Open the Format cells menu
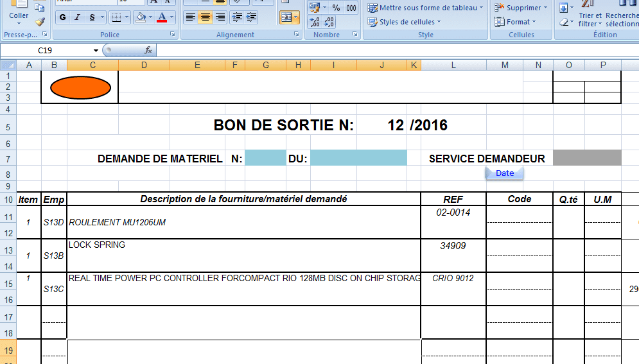The width and height of the screenshot is (639, 364). click(x=515, y=22)
